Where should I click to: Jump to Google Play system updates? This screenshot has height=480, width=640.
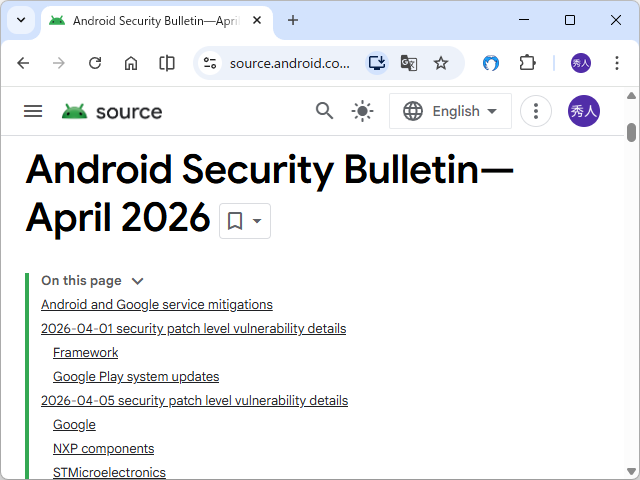136,377
